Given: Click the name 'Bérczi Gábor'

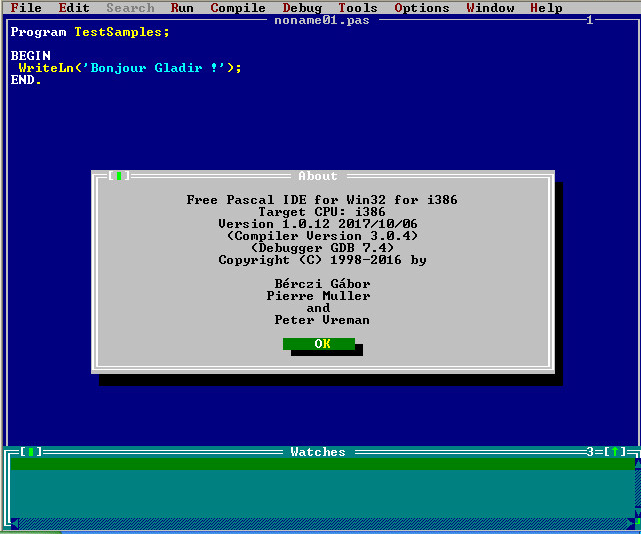Looking at the screenshot, I should click(x=322, y=284).
